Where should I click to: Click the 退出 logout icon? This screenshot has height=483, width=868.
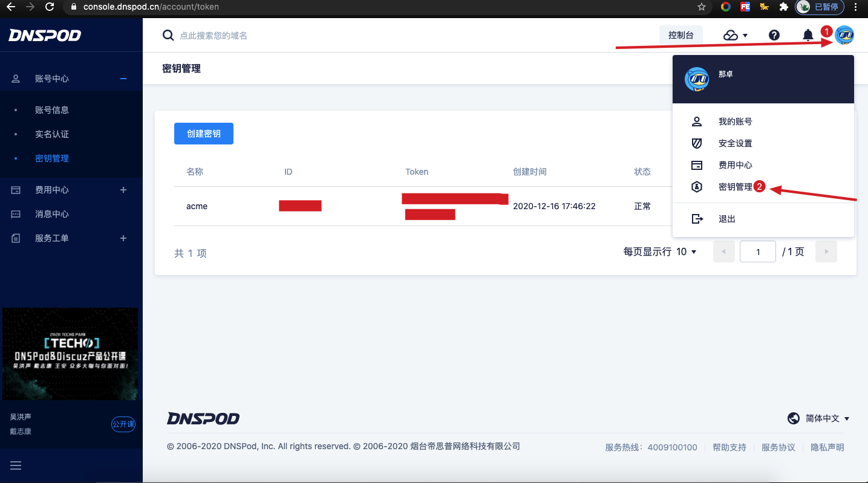point(697,219)
